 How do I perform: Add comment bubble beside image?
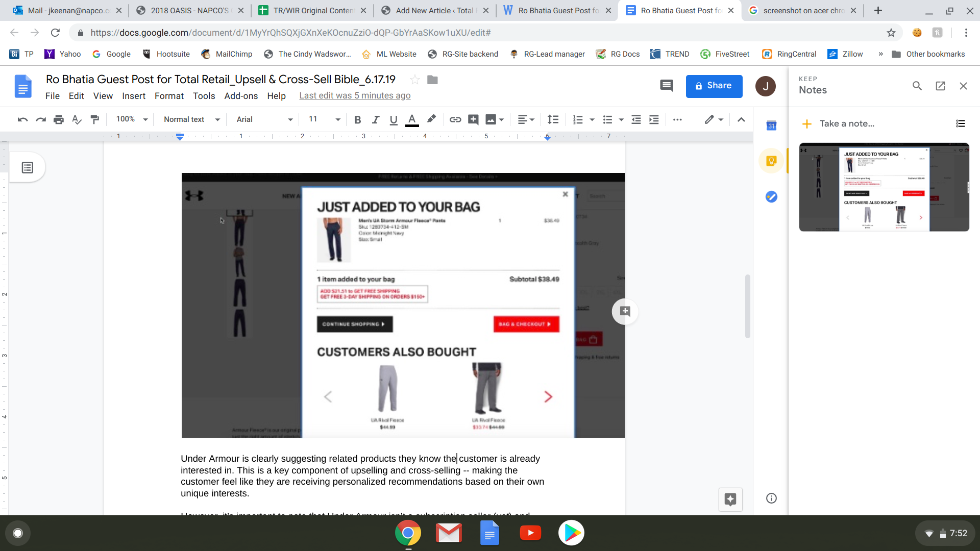(x=625, y=311)
